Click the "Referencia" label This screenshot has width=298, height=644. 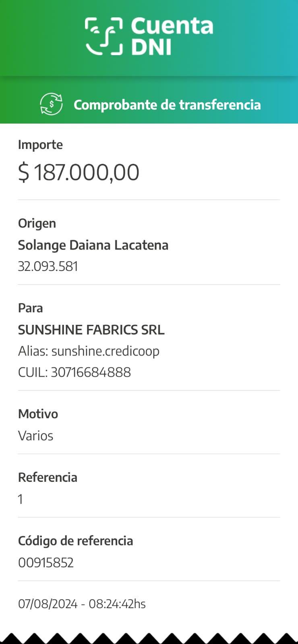(48, 477)
